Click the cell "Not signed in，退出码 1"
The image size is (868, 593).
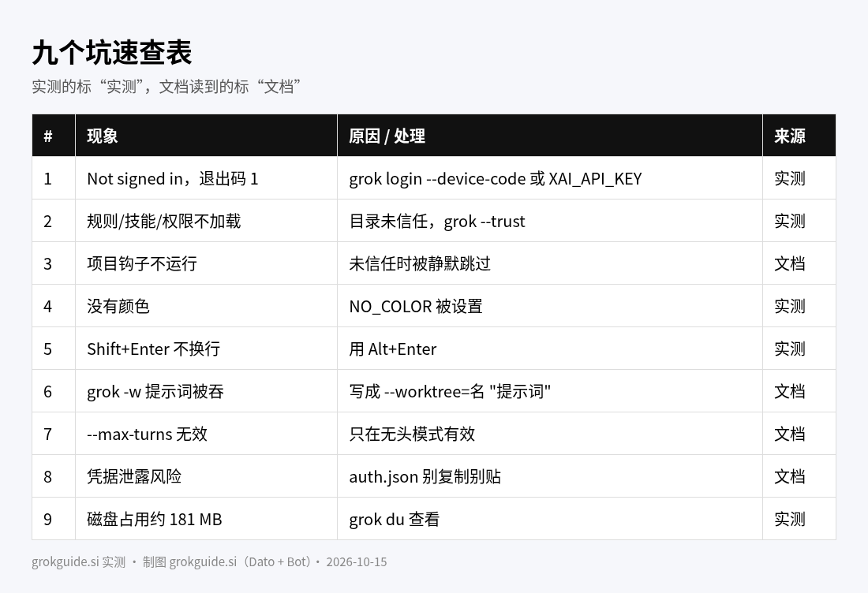[x=206, y=178]
